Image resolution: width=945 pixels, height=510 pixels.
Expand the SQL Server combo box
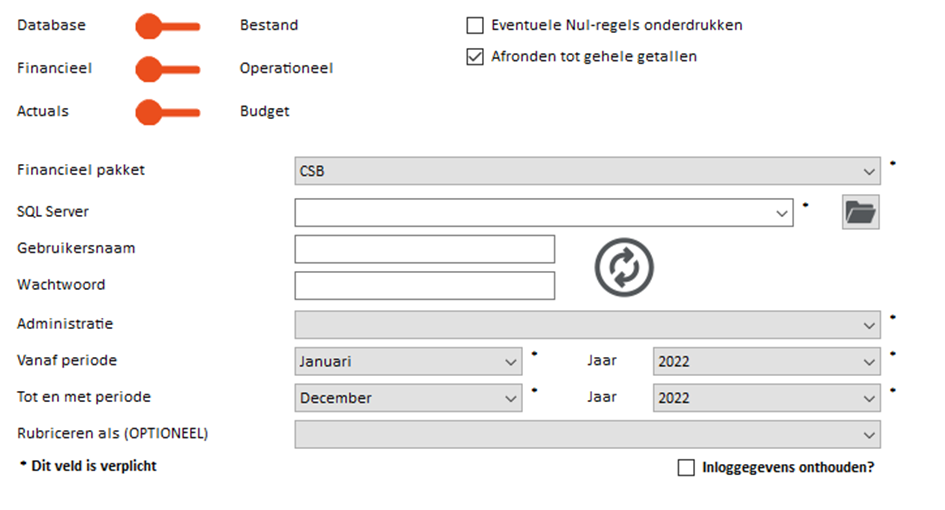click(544, 213)
